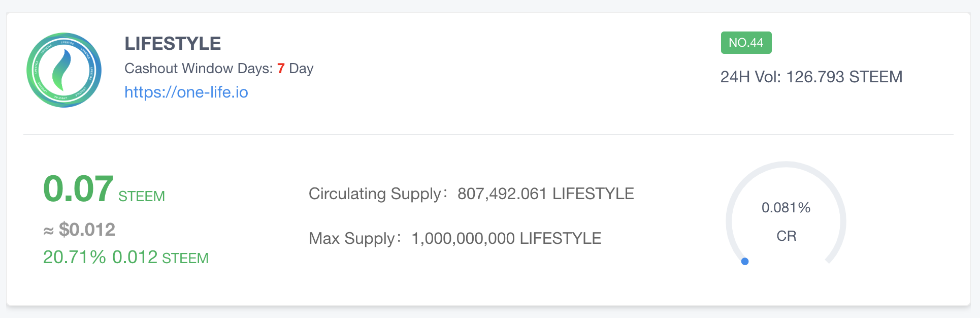Select the 807,492.061 LIFESTYLE supply value

545,194
